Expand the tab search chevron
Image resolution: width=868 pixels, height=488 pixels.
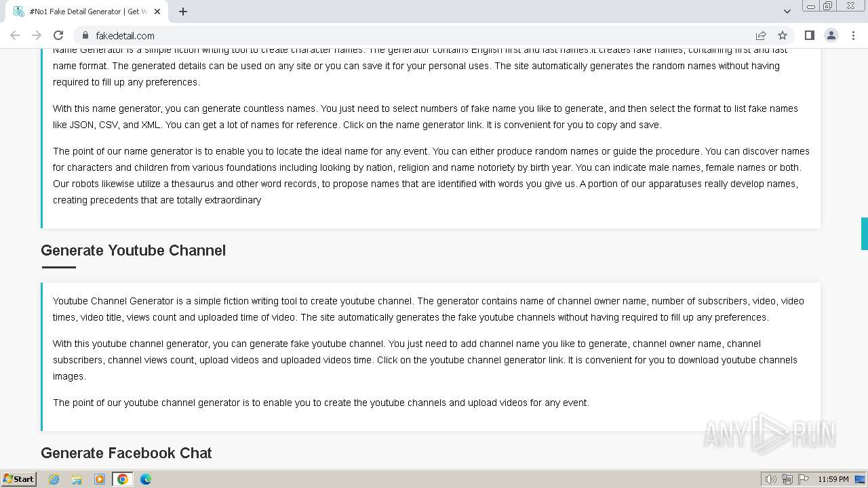tap(787, 12)
